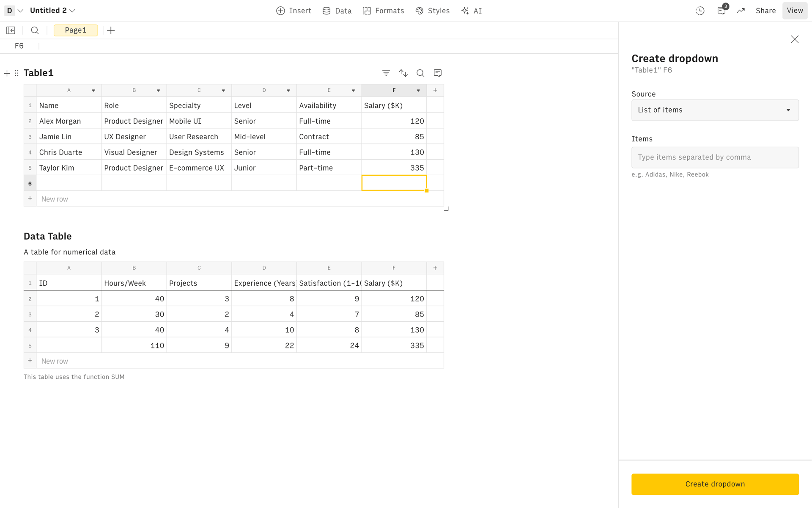Open the Data menu
Screen dimensions: 812x508
click(337, 11)
